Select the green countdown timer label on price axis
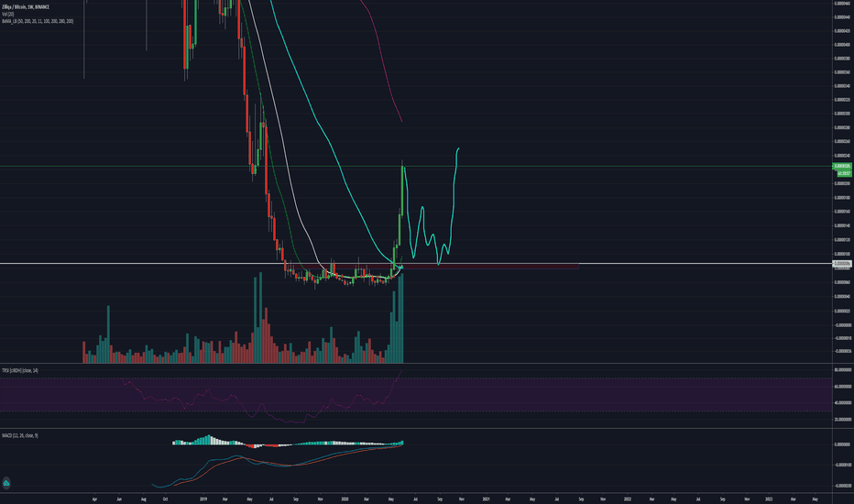854x504 pixels. 844,172
